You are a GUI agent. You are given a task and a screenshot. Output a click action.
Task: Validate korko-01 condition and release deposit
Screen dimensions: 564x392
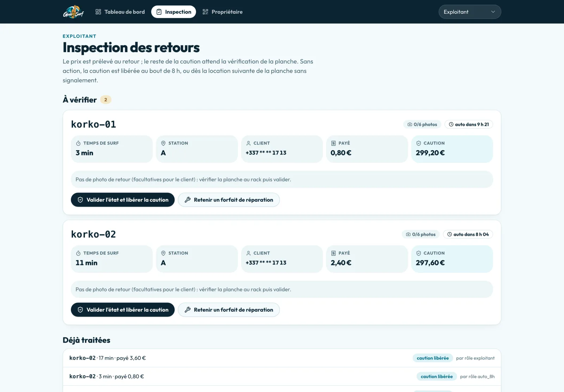(123, 200)
